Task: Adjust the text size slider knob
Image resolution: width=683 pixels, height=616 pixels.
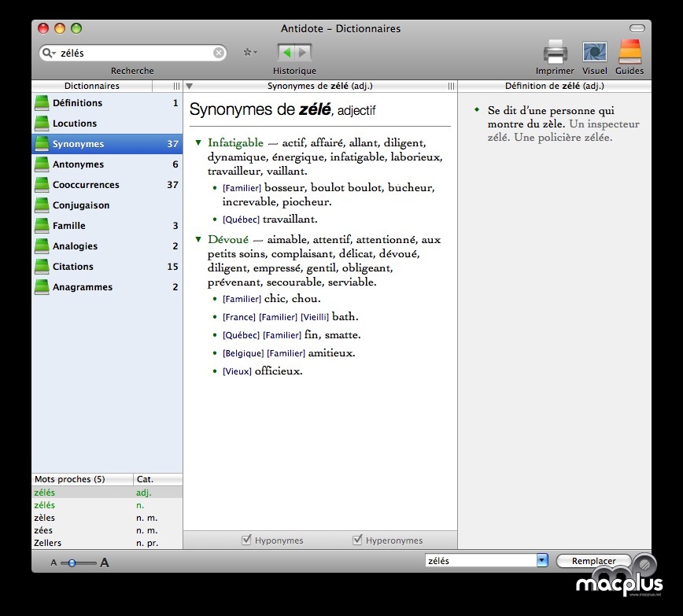Action: coord(72,563)
